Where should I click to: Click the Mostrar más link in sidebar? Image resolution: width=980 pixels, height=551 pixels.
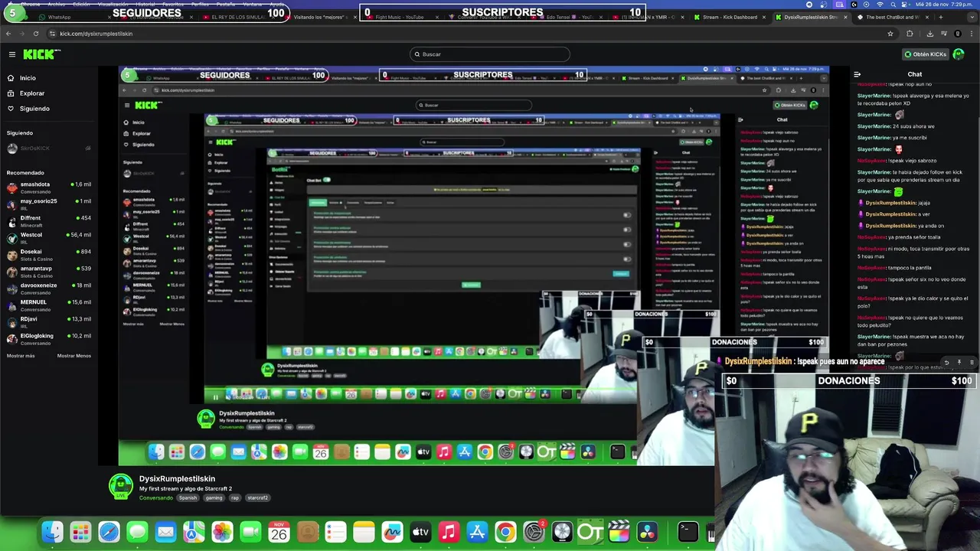coord(21,356)
